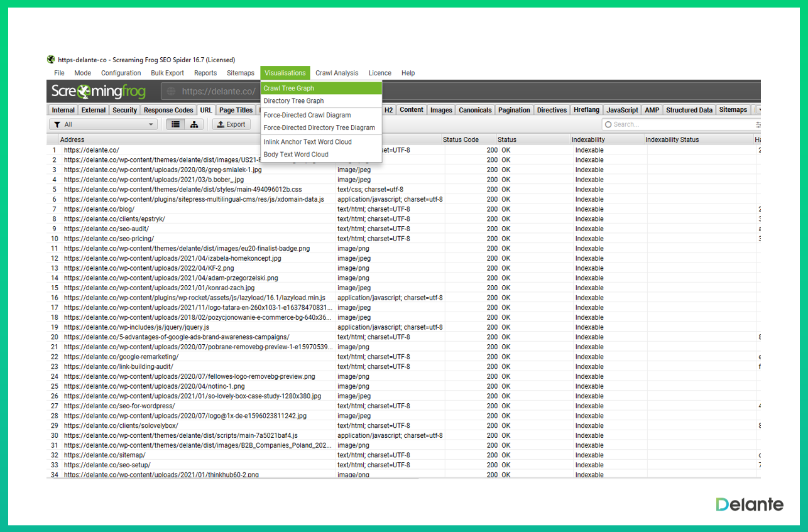Switch to the Content tab
The width and height of the screenshot is (808, 532).
click(412, 110)
